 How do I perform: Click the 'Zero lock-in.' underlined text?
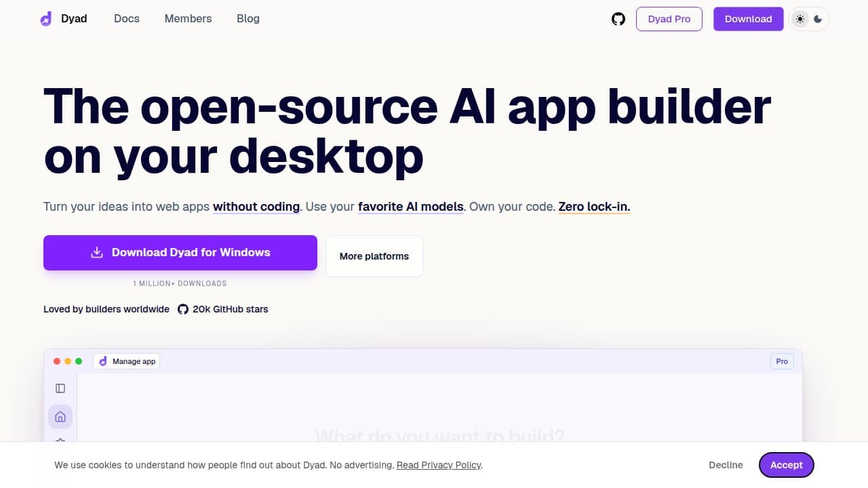(x=595, y=207)
